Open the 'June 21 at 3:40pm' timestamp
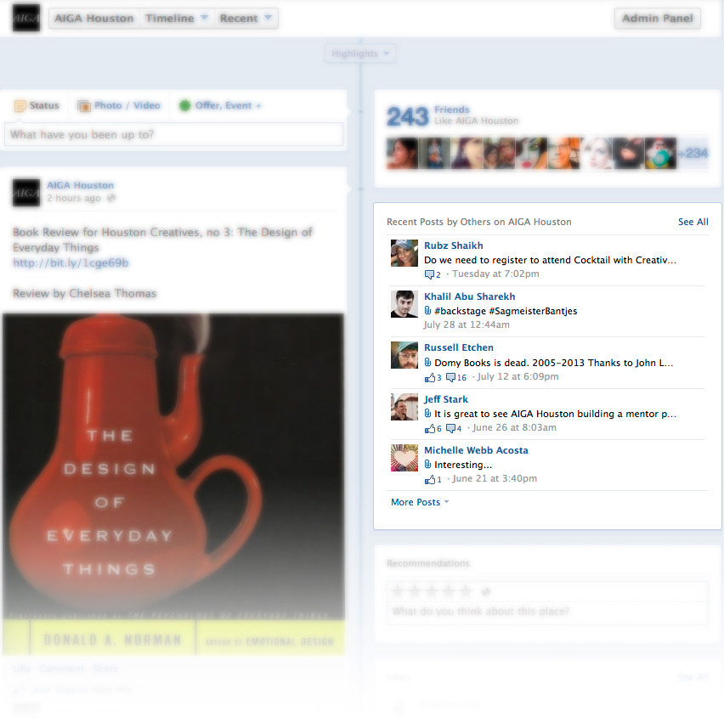The width and height of the screenshot is (724, 728). pos(495,478)
